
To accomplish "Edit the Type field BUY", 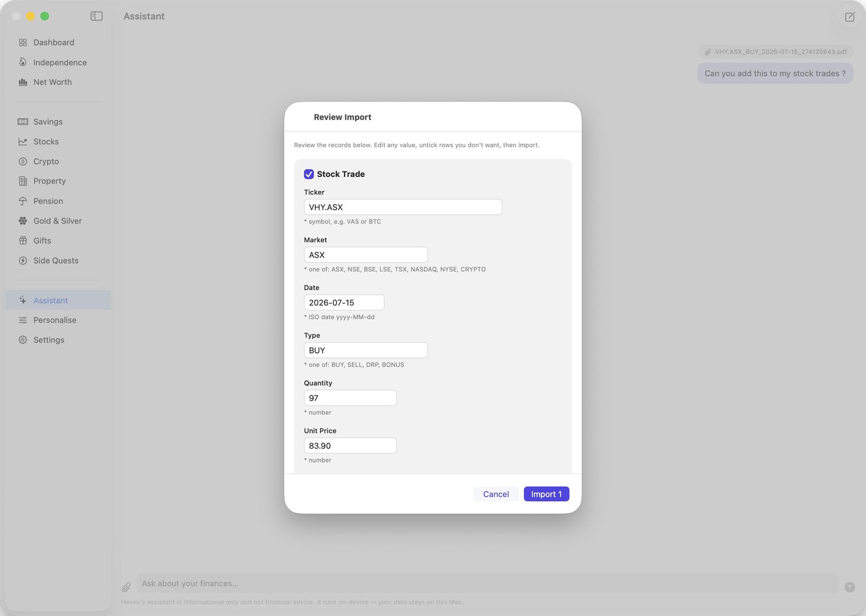I will click(x=366, y=350).
